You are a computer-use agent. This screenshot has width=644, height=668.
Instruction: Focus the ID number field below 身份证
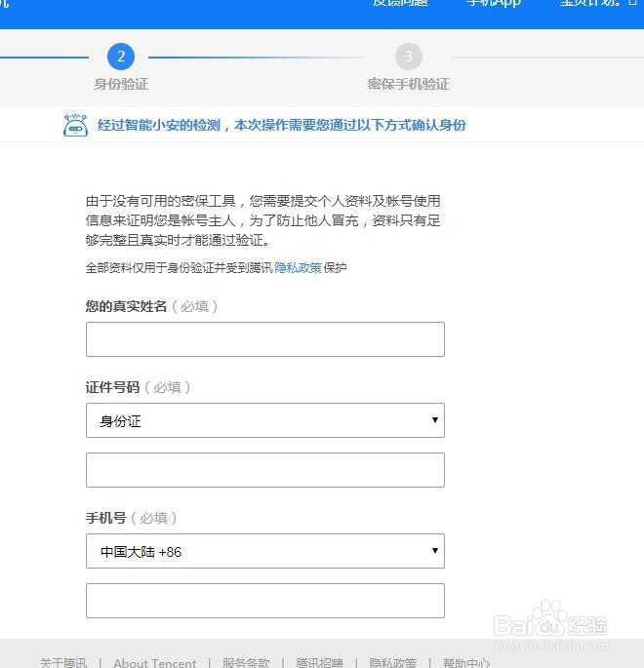(x=265, y=470)
